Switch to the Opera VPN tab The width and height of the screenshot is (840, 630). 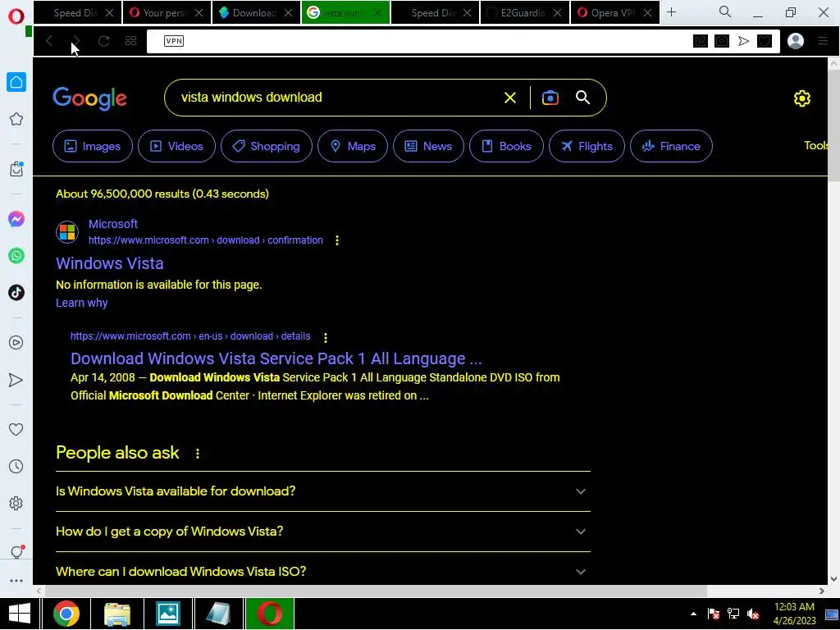tap(614, 13)
